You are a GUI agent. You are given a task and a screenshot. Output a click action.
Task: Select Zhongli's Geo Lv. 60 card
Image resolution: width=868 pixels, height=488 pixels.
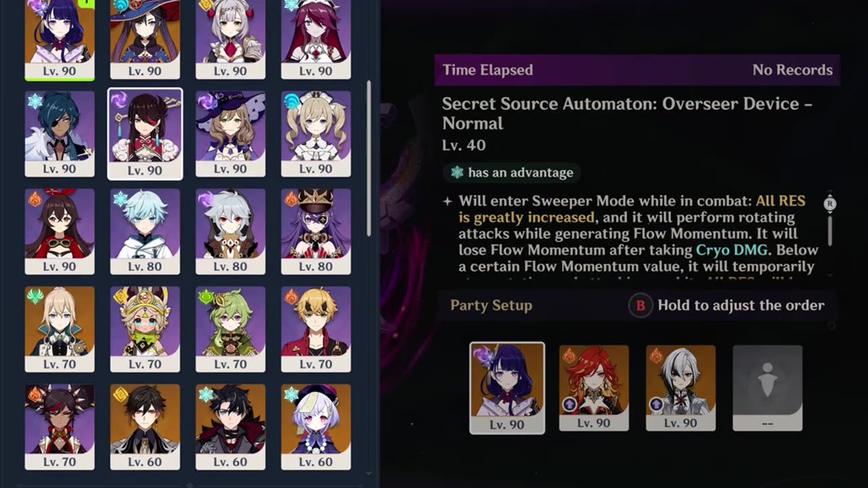point(145,427)
